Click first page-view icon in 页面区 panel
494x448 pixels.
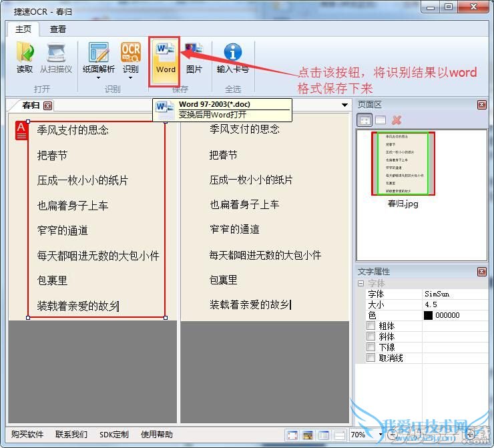(x=364, y=120)
